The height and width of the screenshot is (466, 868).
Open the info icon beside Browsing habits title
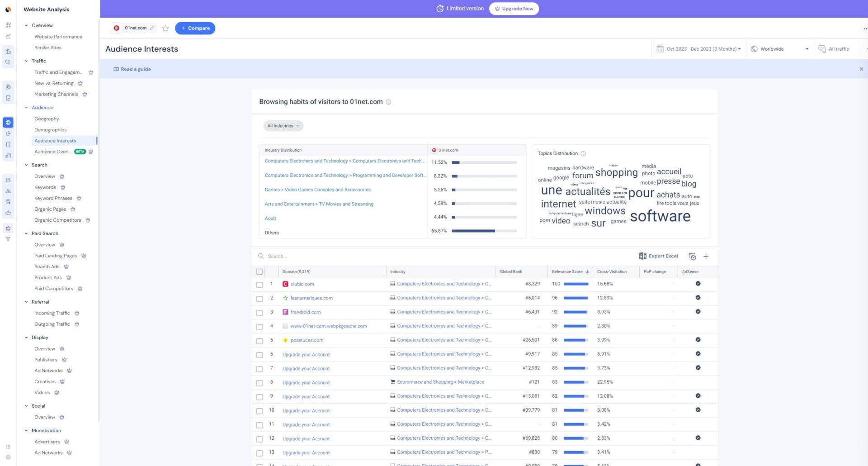point(388,102)
